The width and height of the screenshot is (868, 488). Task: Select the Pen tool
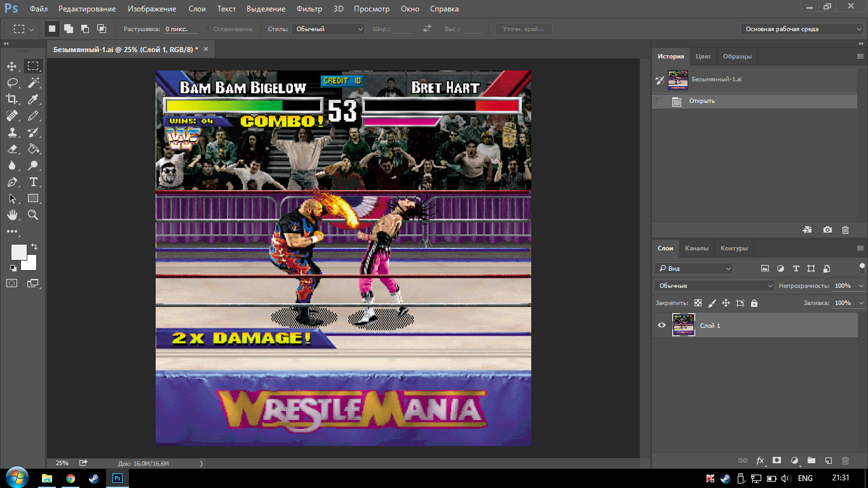click(12, 182)
